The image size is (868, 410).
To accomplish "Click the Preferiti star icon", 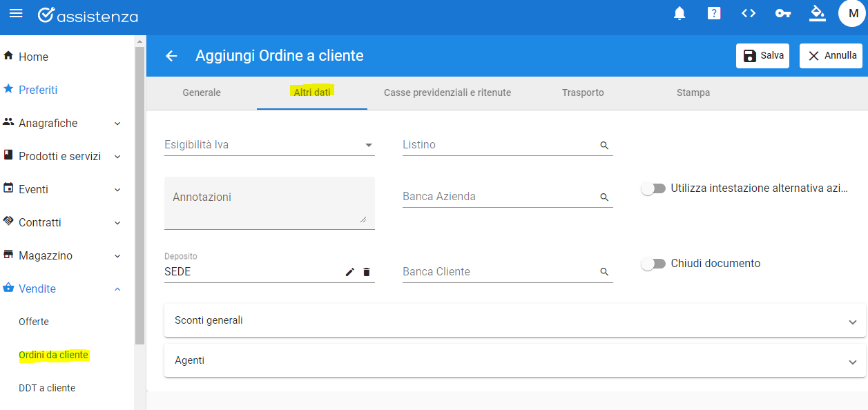I will (x=9, y=89).
